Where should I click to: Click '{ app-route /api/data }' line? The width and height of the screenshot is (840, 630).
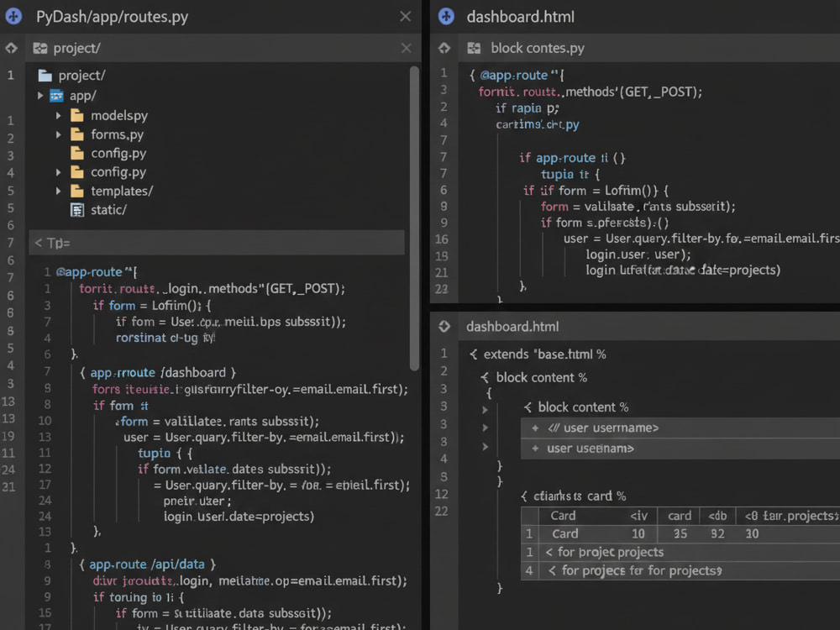point(148,564)
